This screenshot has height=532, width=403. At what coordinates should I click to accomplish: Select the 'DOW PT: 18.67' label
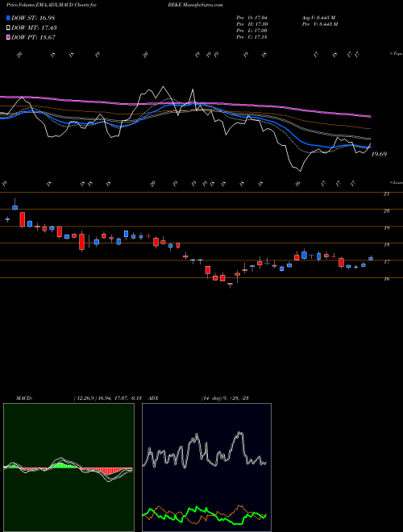[x=34, y=37]
